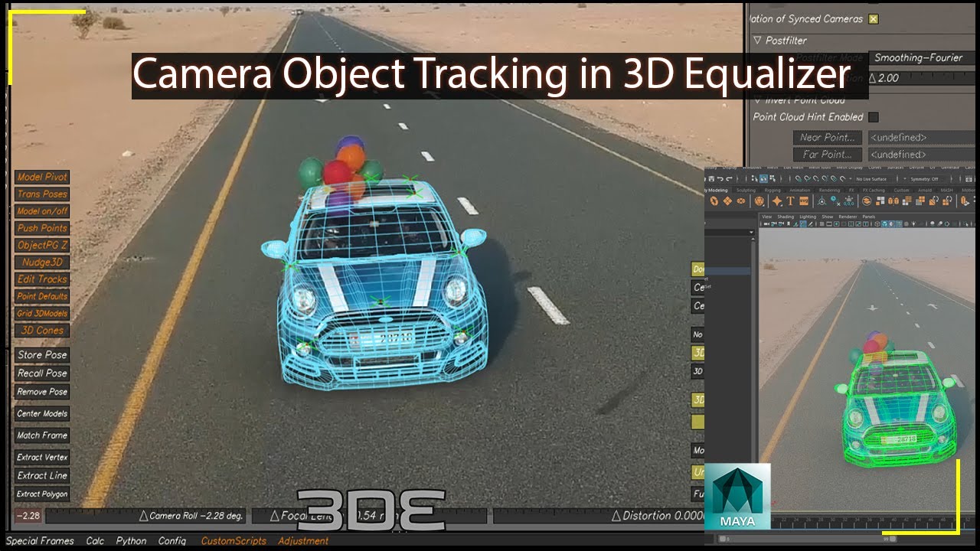This screenshot has width=980, height=551.
Task: Click the Extract Vertex button
Action: [x=42, y=457]
